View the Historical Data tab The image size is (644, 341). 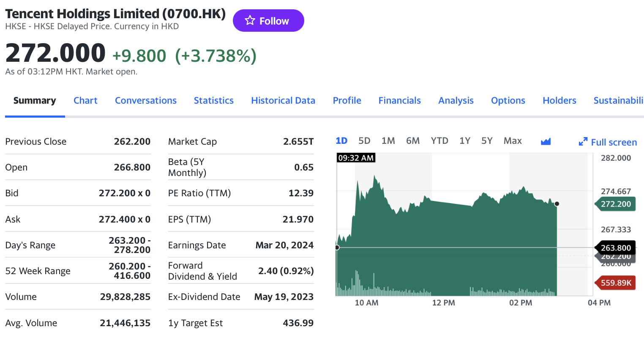[x=283, y=101]
